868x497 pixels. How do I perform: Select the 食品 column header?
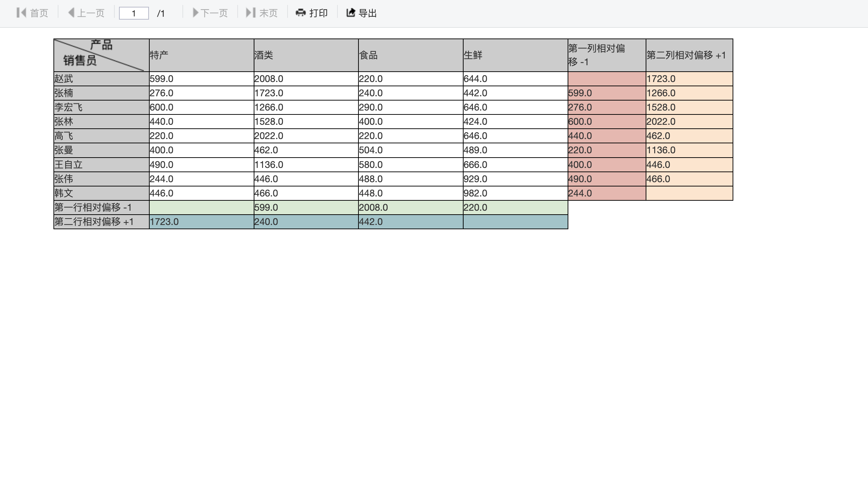411,55
